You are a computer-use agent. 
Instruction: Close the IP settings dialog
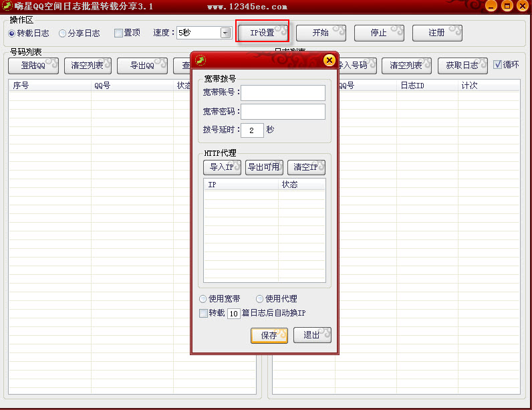[x=329, y=60]
